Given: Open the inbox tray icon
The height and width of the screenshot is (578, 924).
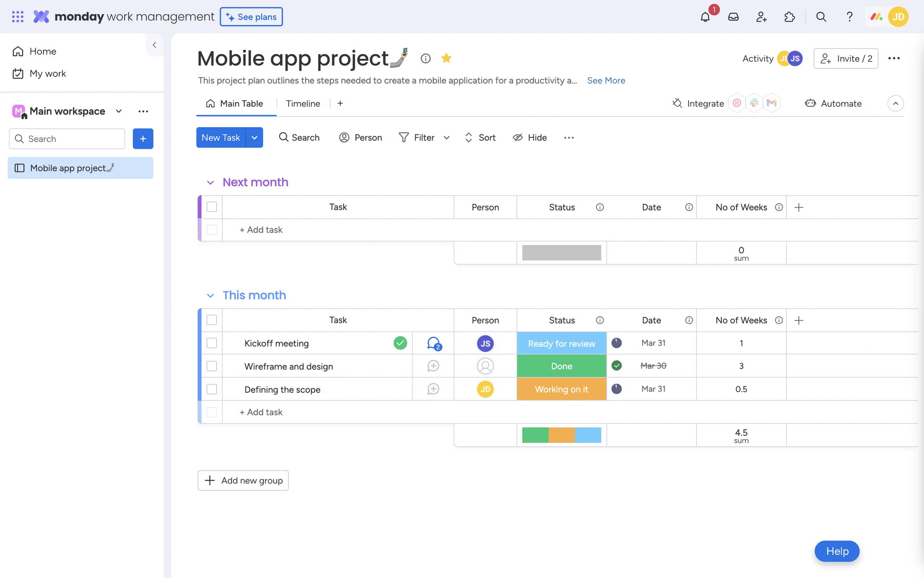Looking at the screenshot, I should (x=733, y=17).
